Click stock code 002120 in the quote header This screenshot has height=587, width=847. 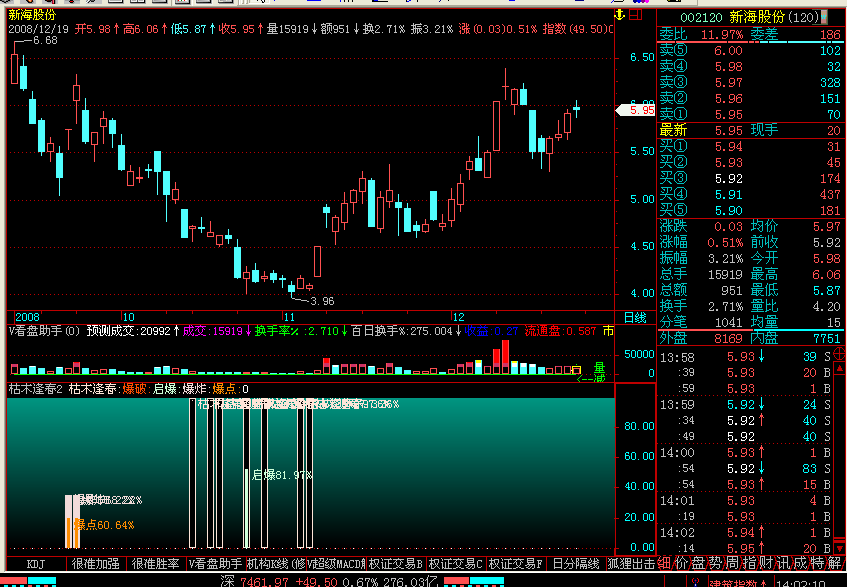(x=701, y=18)
